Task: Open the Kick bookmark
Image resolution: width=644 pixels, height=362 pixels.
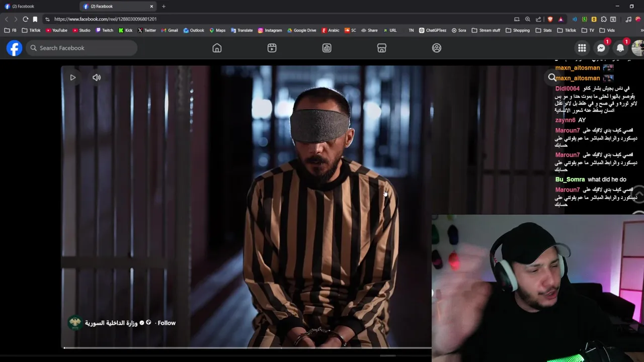Action: 125,30
